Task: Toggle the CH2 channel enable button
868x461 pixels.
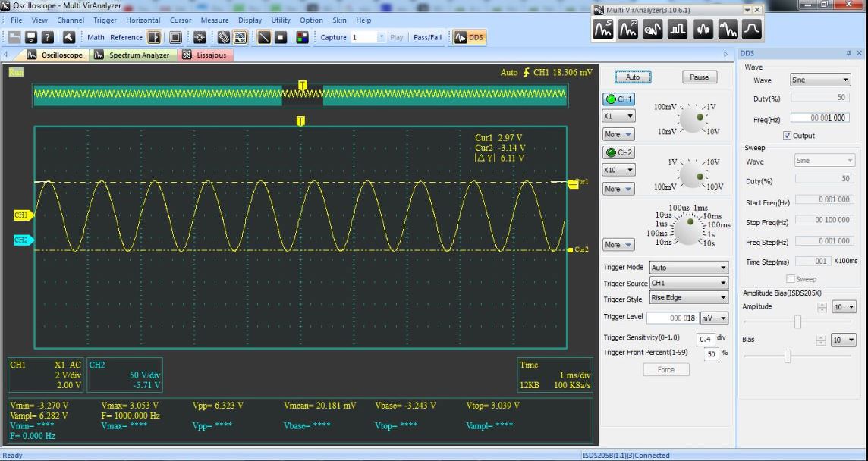Action: point(618,152)
